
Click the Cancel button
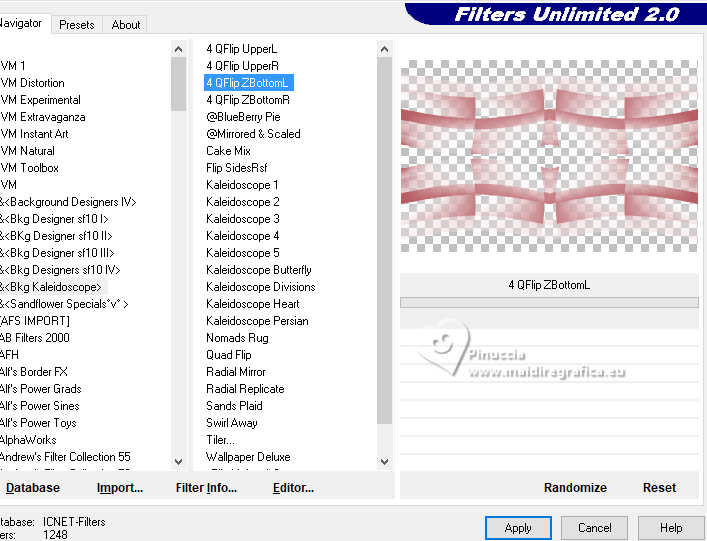(x=594, y=527)
